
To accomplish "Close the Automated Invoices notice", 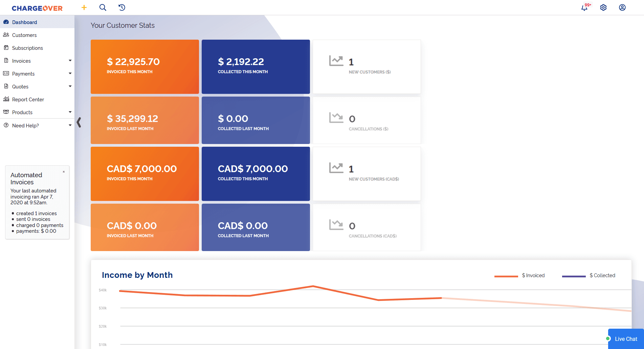I will coord(64,172).
